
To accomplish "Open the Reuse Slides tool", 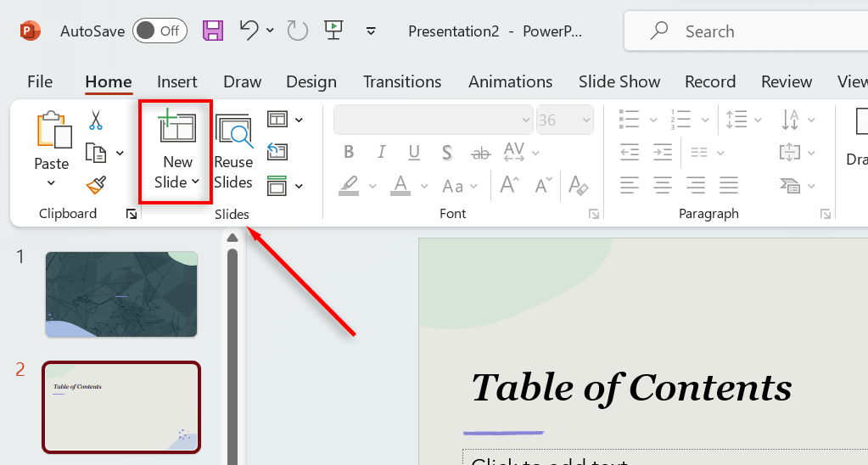I will (233, 153).
